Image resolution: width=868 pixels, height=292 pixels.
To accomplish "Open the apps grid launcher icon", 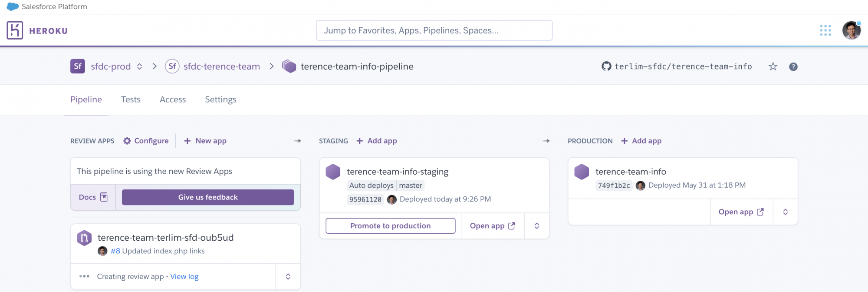I will coord(825,30).
